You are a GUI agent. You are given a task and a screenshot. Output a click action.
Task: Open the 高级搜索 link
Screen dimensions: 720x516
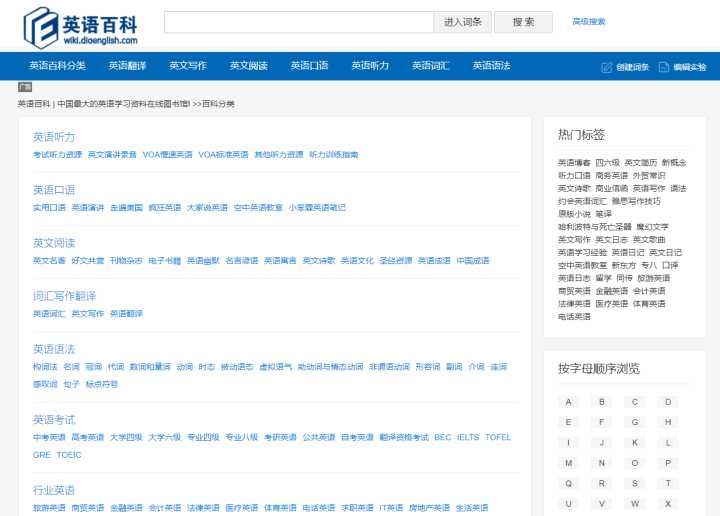coord(589,22)
